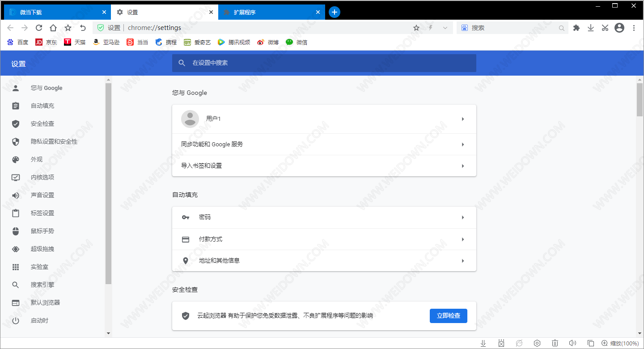
Task: Open 微信 bookmark
Action: (x=297, y=42)
